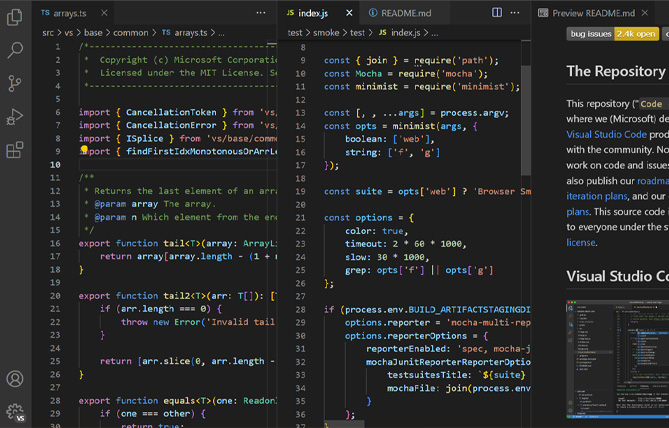Viewport: 669px width, 428px height.
Task: Open the Extensions view
Action: (x=15, y=151)
